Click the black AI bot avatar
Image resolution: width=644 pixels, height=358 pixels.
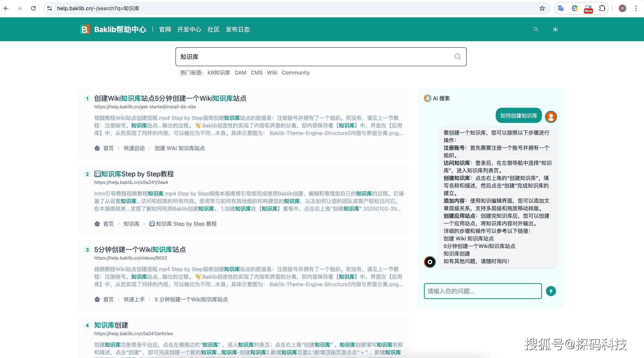[x=430, y=262]
